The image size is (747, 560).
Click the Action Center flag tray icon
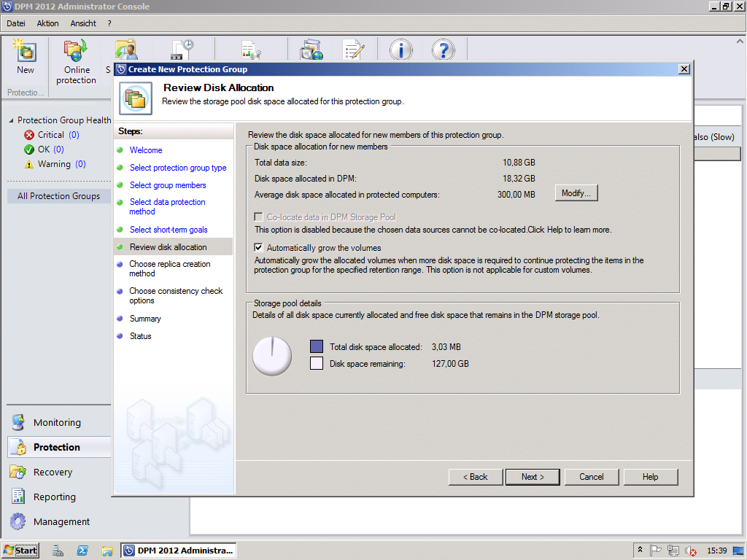click(656, 551)
